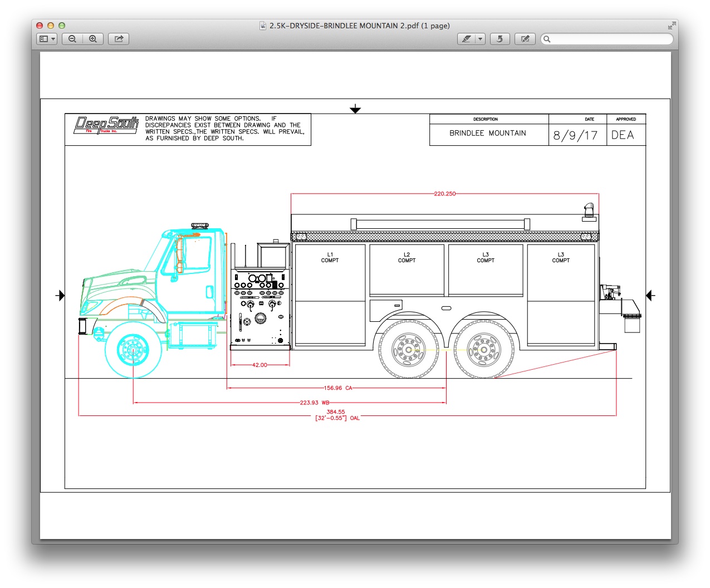Expand the highlight color dropdown arrow
Viewport: 710px width, 588px height.
(480, 39)
